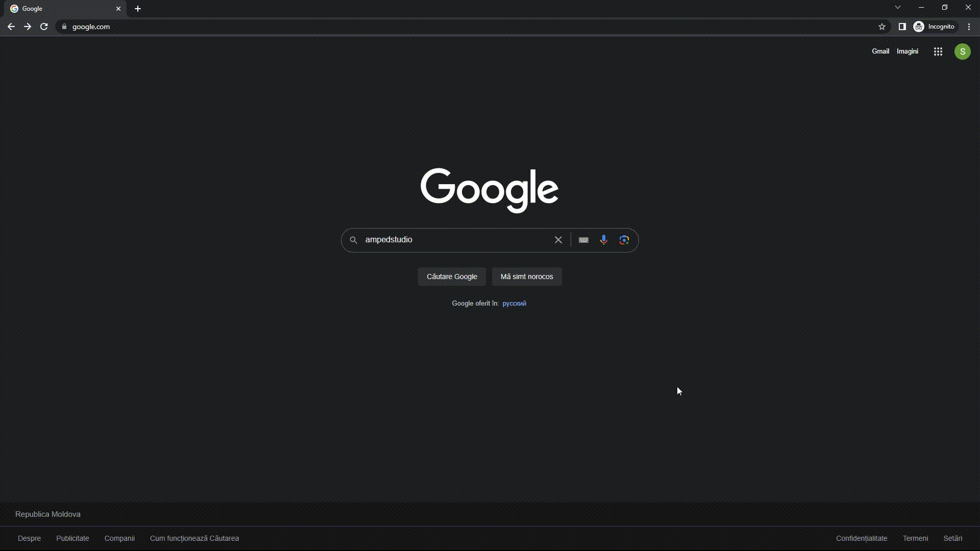The image size is (980, 551).
Task: Click the reload page icon
Action: 44,27
